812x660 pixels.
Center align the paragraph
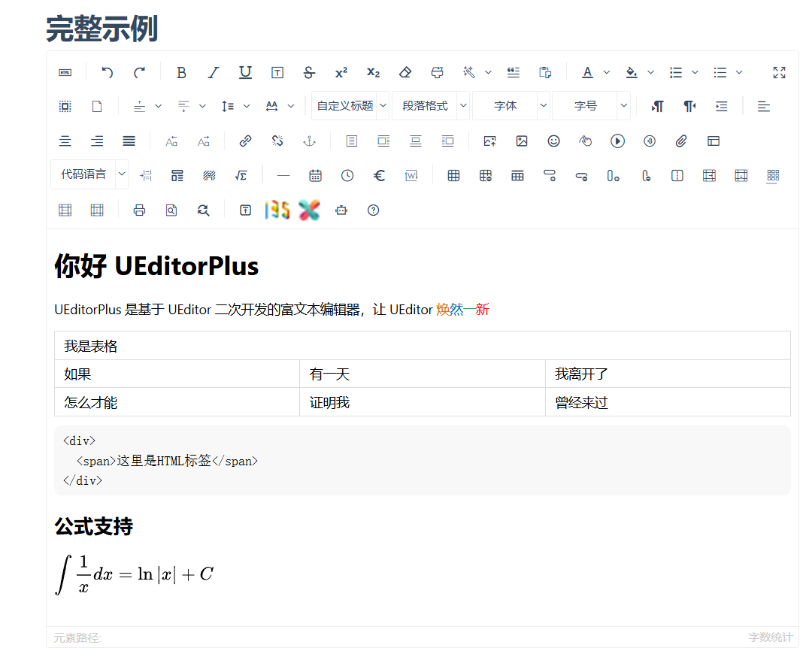65,141
